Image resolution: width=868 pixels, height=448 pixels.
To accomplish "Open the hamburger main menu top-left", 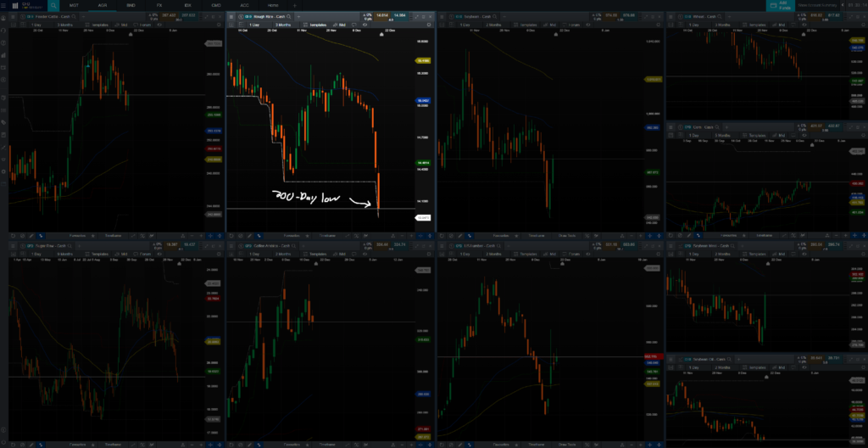I will [x=4, y=5].
